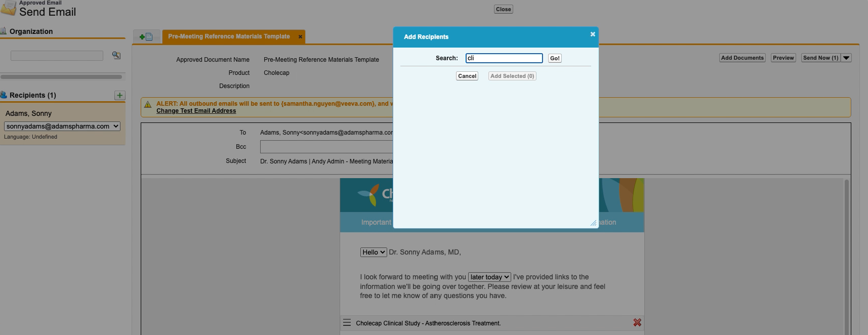Remove Cholecap Clinical Study with red X
This screenshot has height=335, width=868.
click(x=637, y=322)
